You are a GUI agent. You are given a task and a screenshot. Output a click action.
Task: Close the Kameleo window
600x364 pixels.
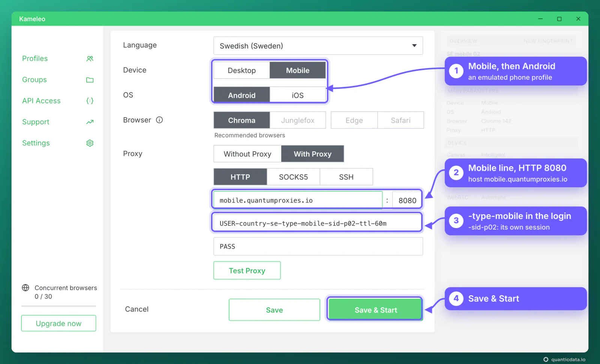(x=578, y=19)
